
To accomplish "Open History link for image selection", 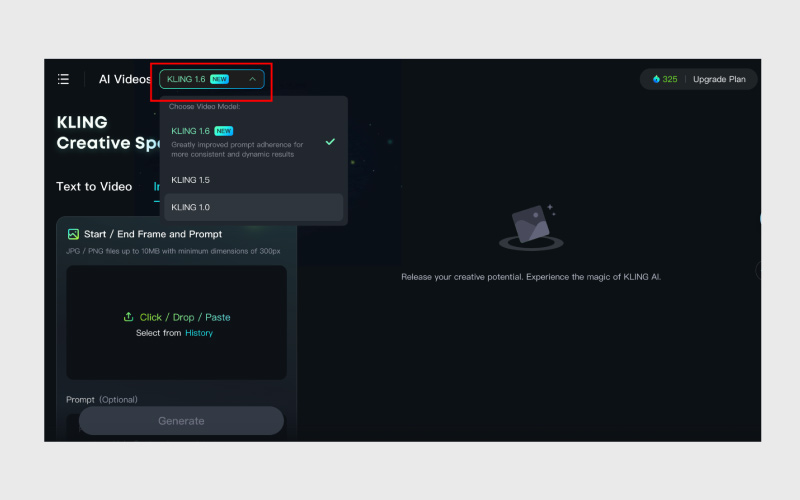I will tap(199, 333).
